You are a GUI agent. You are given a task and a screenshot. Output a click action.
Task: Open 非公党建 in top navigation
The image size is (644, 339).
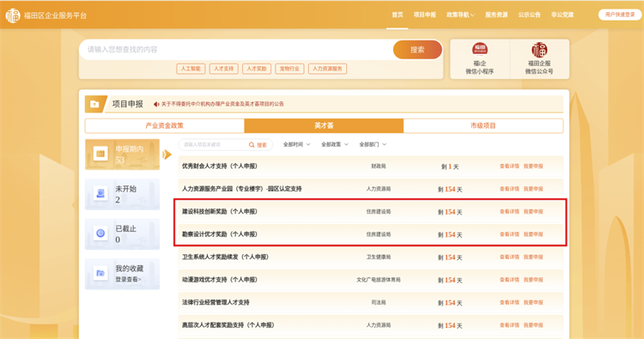pos(562,15)
